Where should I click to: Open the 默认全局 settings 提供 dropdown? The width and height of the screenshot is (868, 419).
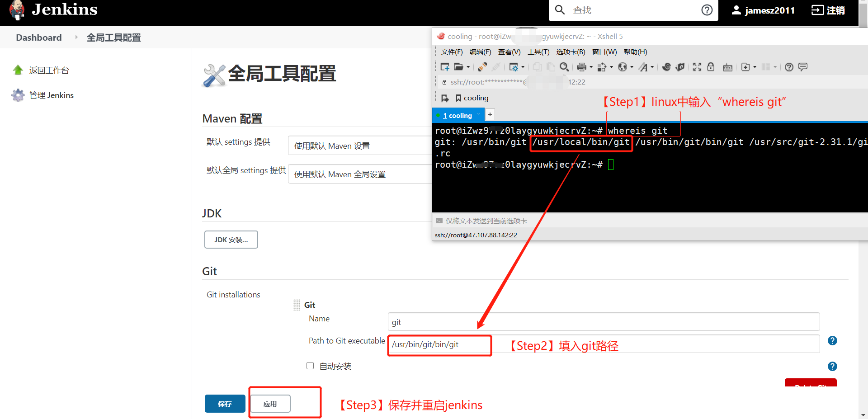tap(360, 174)
